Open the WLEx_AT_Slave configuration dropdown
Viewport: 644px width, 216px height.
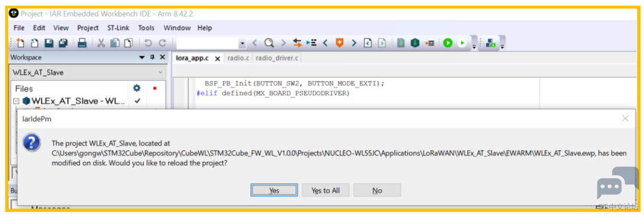point(160,73)
